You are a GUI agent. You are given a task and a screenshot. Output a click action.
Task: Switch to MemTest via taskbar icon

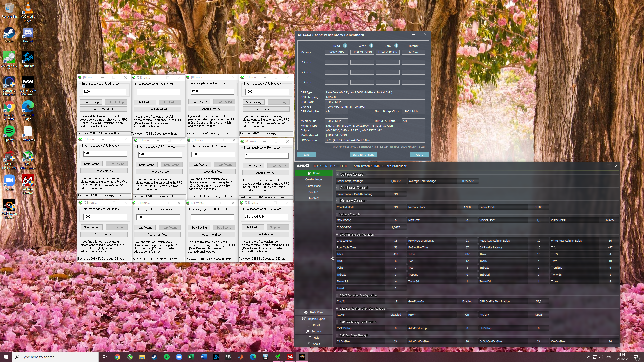[278, 357]
